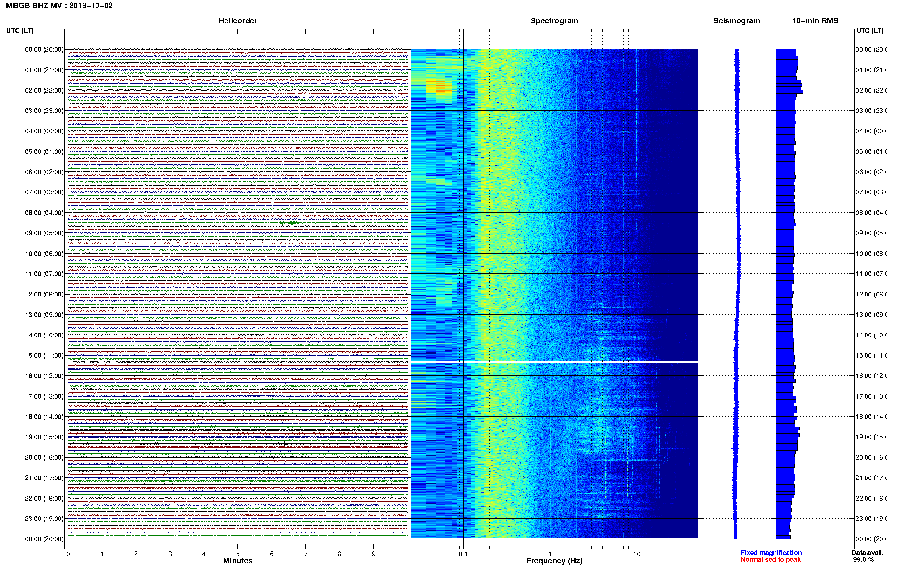The image size is (924, 578).
Task: Click the 'Helicorder' panel heading
Action: pos(237,21)
